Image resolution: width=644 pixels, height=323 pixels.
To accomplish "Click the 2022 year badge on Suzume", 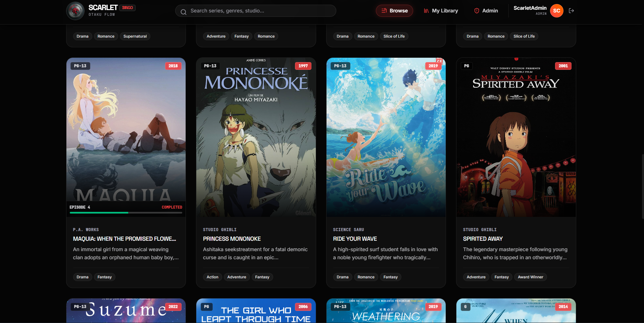I will [173, 307].
